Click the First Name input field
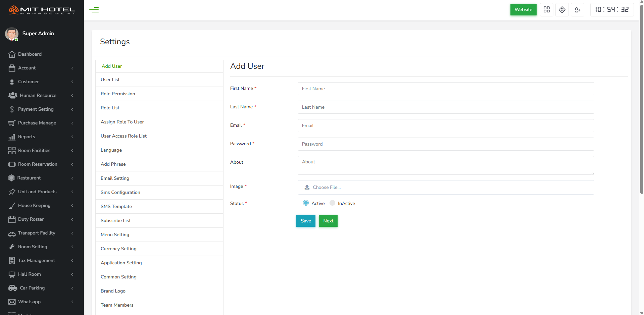 point(446,89)
